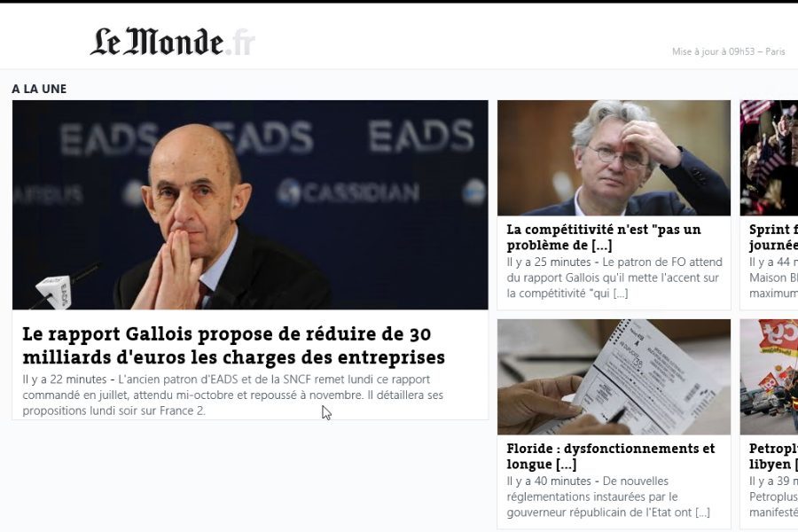The width and height of the screenshot is (798, 532).
Task: Click the American flags crowd photo
Action: [x=769, y=158]
